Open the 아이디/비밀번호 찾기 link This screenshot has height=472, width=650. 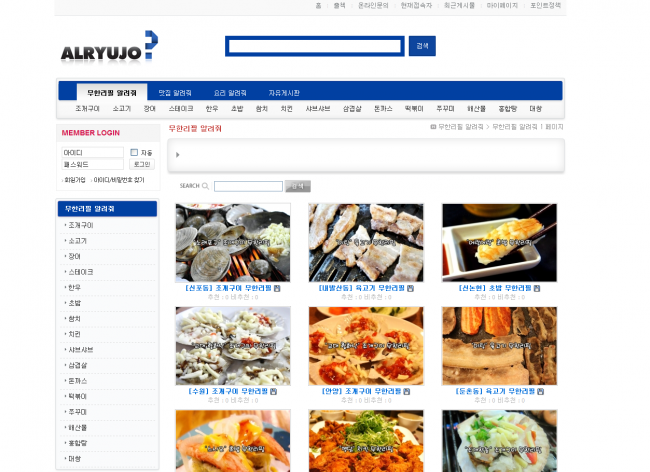pos(119,180)
